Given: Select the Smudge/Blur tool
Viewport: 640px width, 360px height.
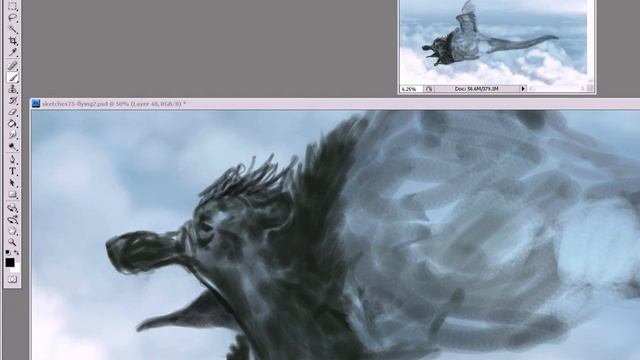Looking at the screenshot, I should tap(13, 135).
